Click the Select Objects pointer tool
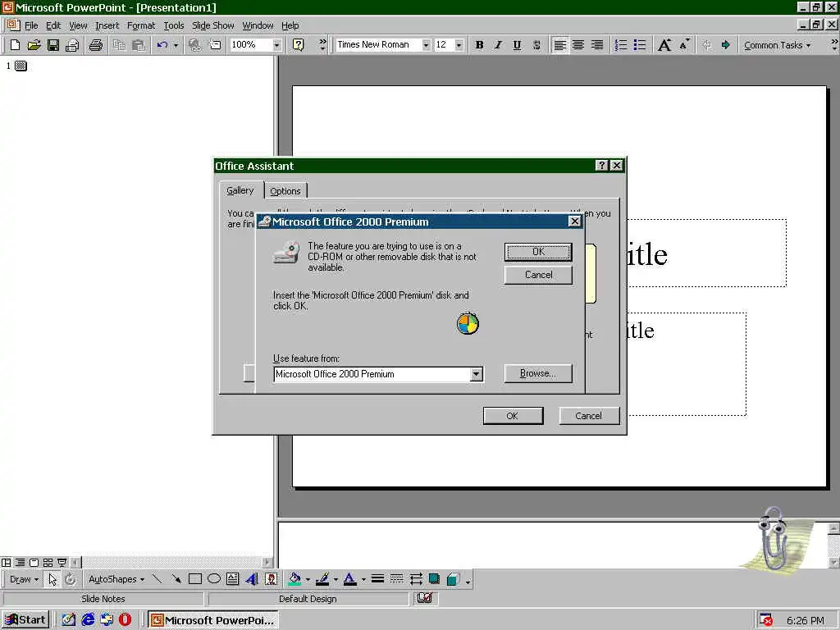The height and width of the screenshot is (630, 840). pos(52,579)
